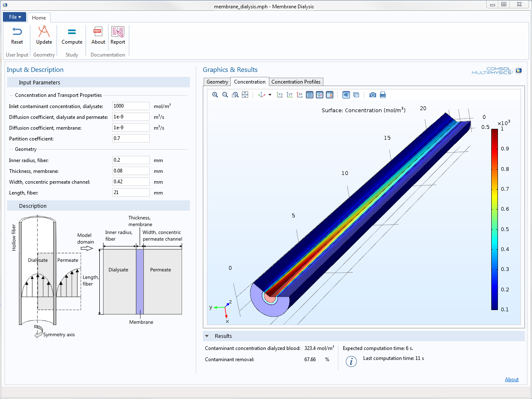Switch to the YZ plane view

click(290, 95)
